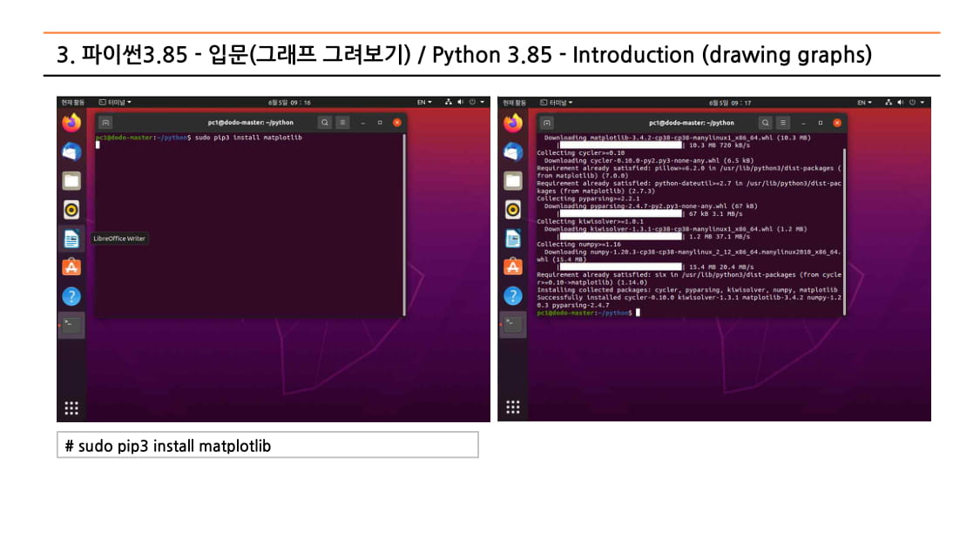Screen dimensions: 980x552
Task: Minimize the right terminal window
Action: pos(803,123)
